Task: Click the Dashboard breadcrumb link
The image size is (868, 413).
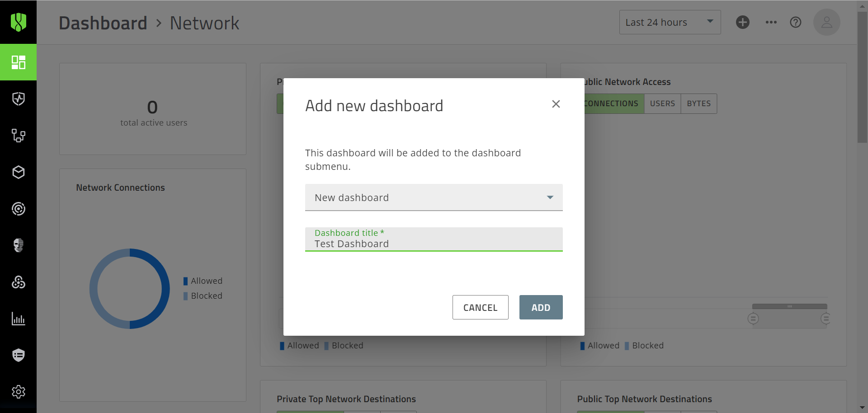Action: pyautogui.click(x=103, y=23)
